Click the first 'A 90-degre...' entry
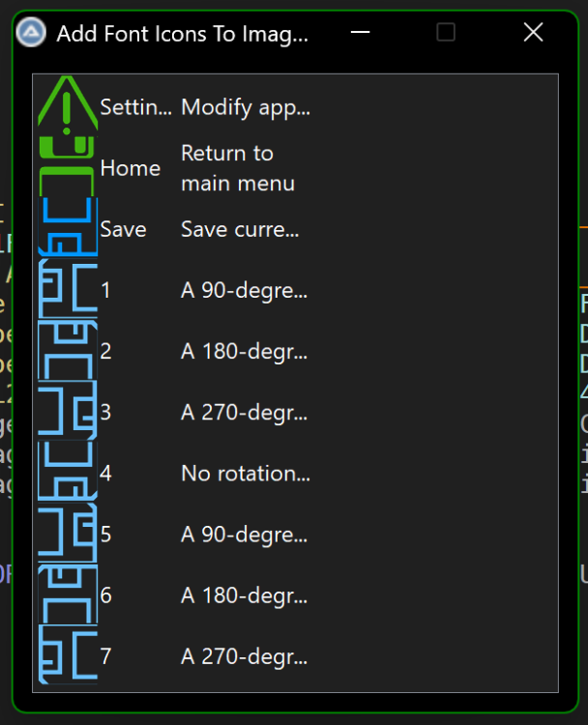The image size is (588, 725). (x=244, y=290)
